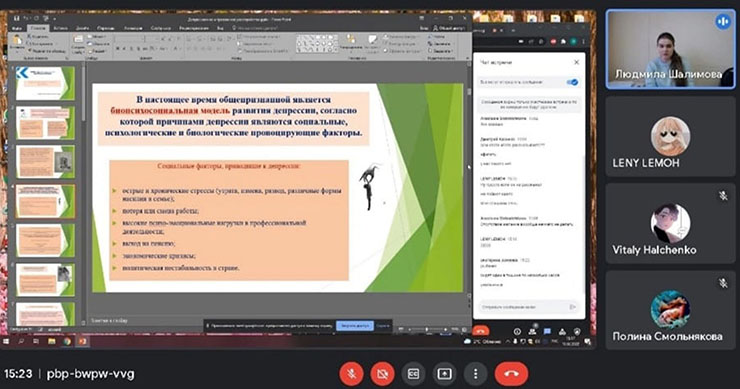Select the LENY LEMOH participant tile
This screenshot has width=740, height=389.
point(671,137)
